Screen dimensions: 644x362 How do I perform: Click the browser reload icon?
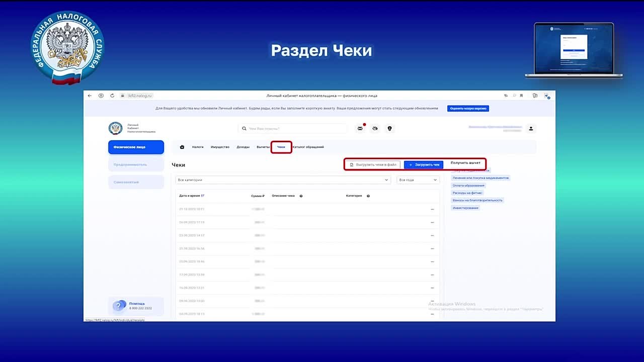pos(112,96)
